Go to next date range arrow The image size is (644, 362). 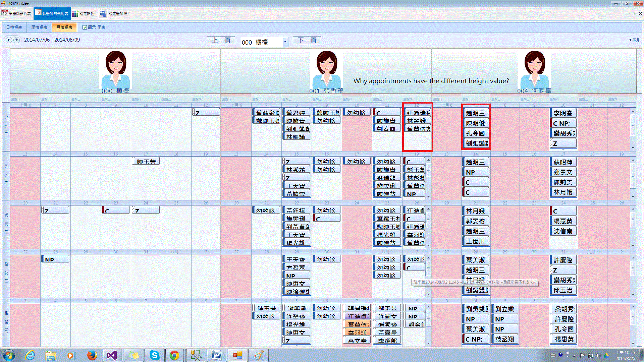[x=16, y=40]
